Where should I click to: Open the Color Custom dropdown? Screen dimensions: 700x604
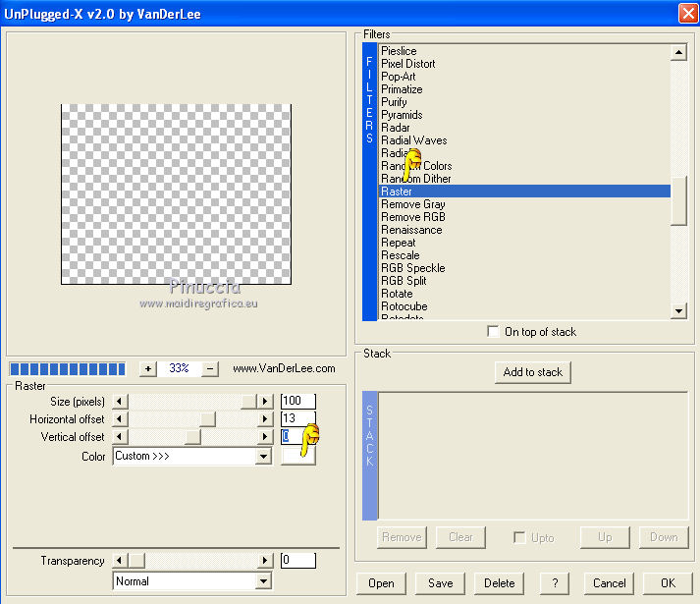click(264, 457)
